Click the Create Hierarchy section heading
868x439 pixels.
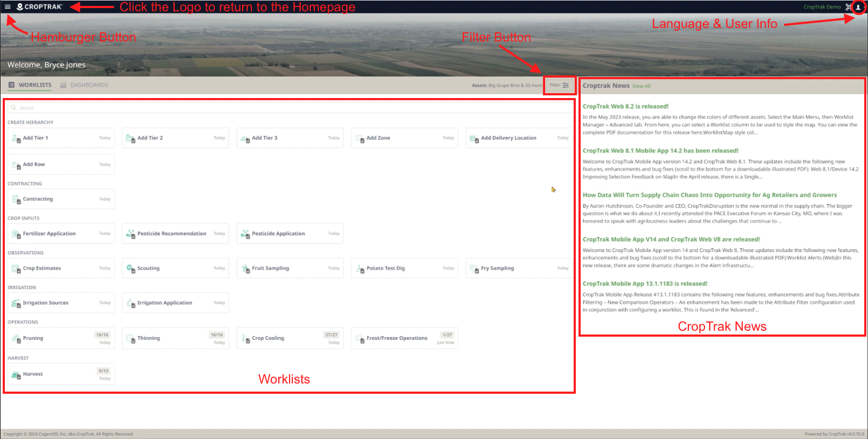[30, 122]
